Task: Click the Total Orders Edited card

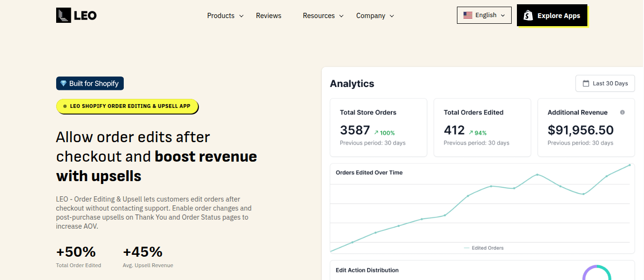Action: coord(482,127)
